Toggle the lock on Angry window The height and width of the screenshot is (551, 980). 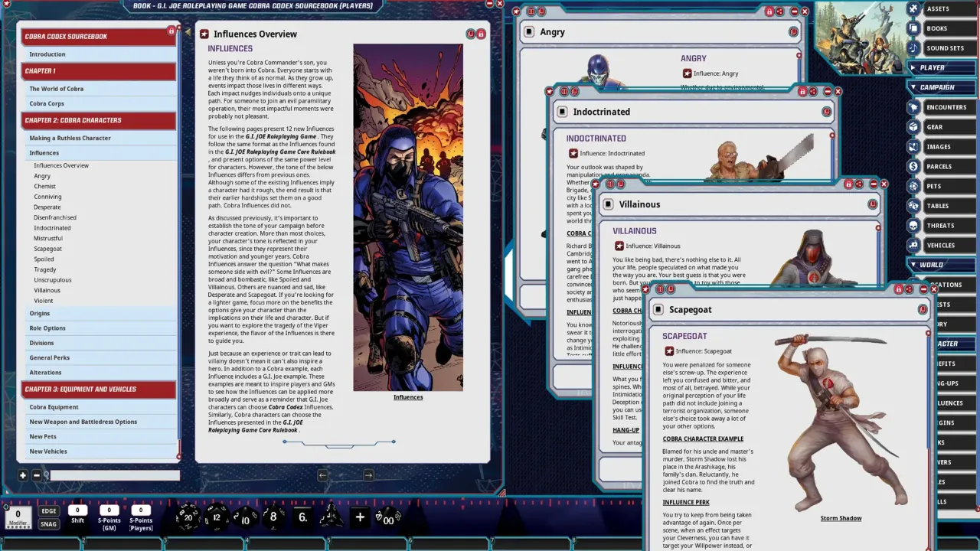[x=769, y=11]
